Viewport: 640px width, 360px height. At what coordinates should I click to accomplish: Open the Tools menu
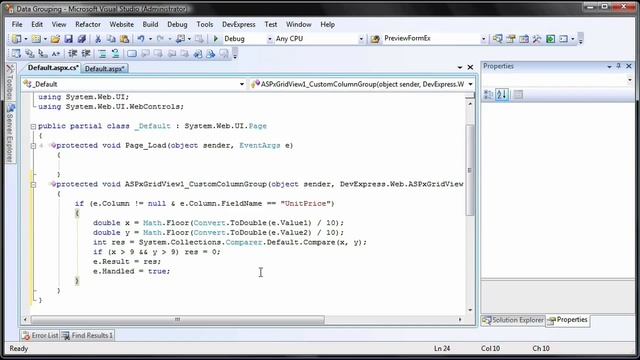click(x=204, y=24)
